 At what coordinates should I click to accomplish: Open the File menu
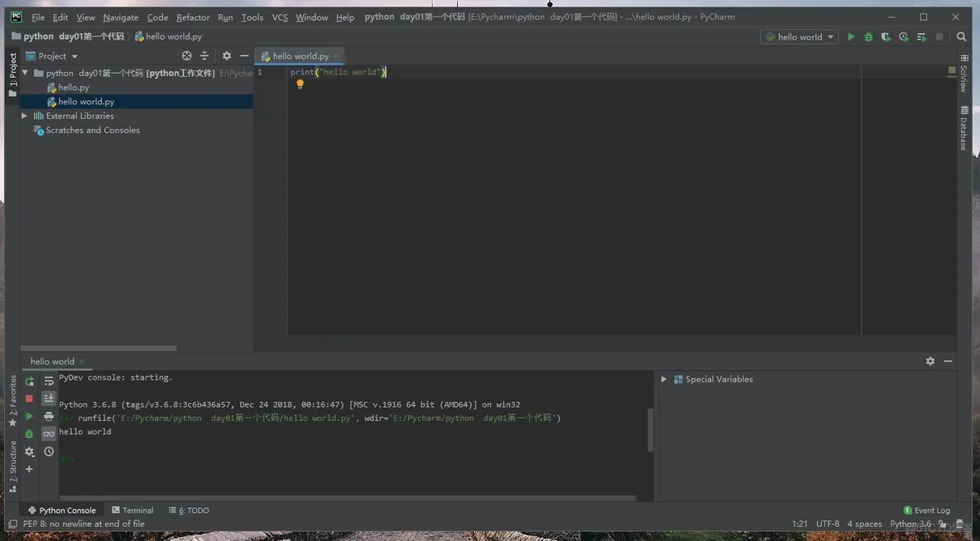(38, 17)
